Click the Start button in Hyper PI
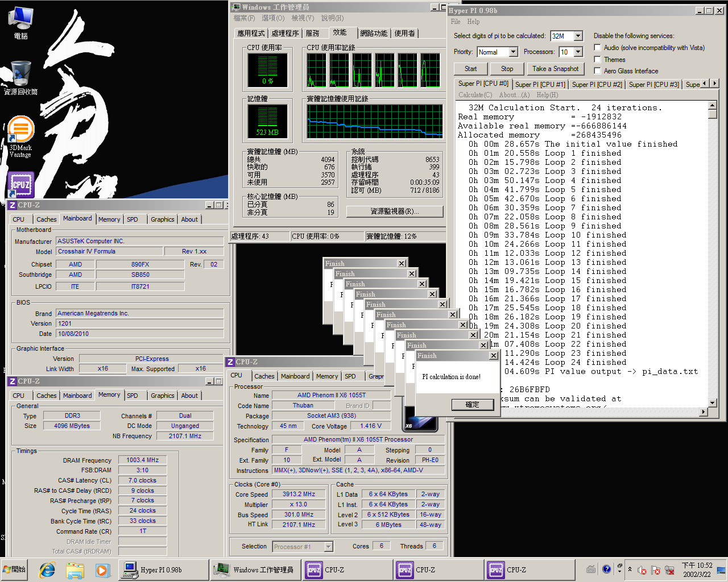The height and width of the screenshot is (582, 728). [471, 69]
